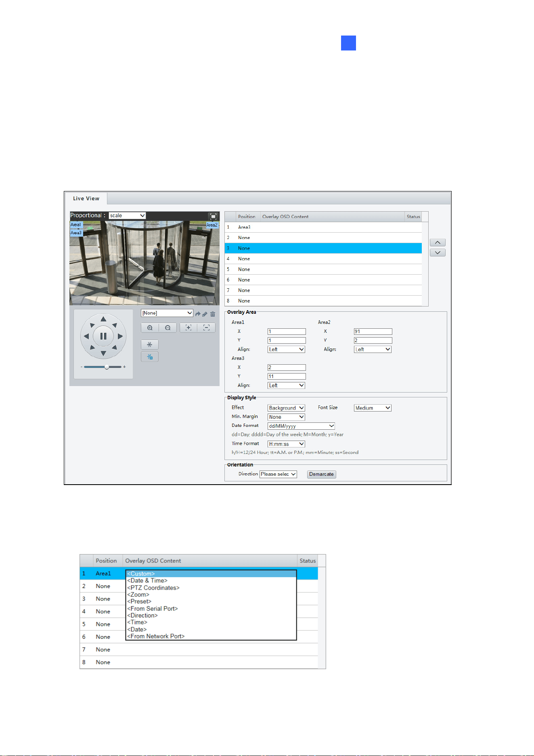
Task: Click the zoom out magnifier icon
Action: click(168, 328)
